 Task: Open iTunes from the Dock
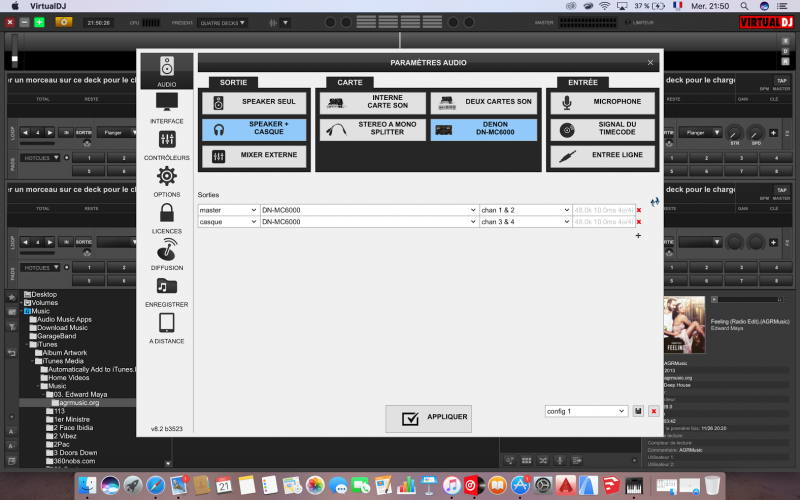pyautogui.click(x=452, y=485)
